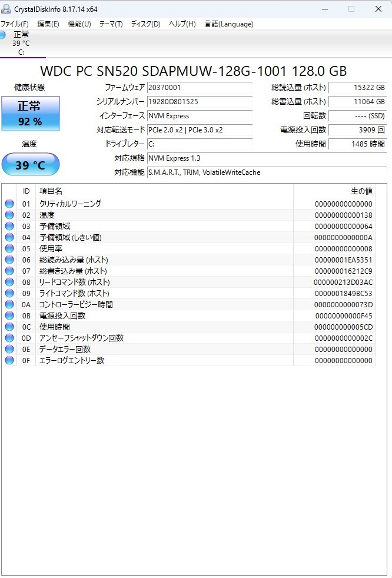Click total host writes value 11064 GB
Image resolution: width=392 pixels, height=578 pixels.
[x=357, y=102]
